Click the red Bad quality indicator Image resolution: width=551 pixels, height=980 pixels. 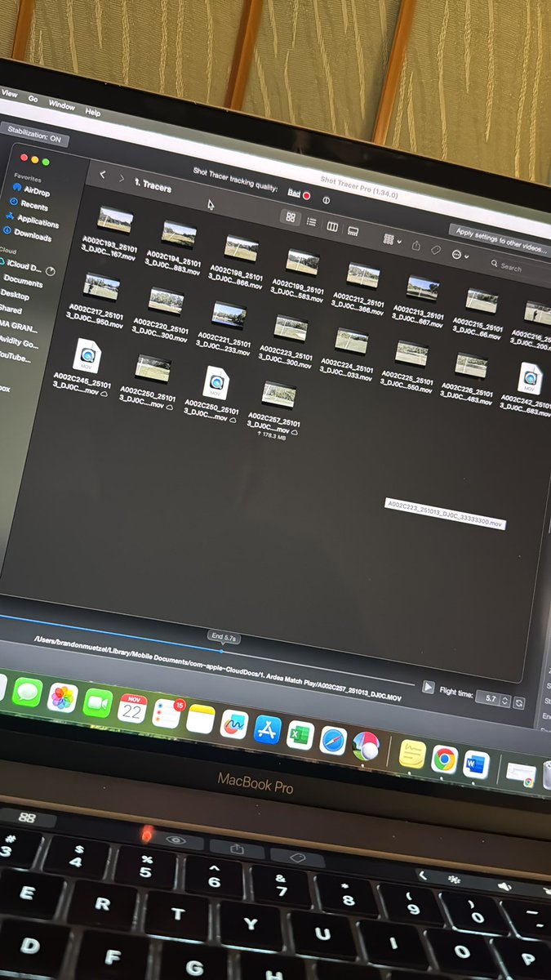[307, 196]
